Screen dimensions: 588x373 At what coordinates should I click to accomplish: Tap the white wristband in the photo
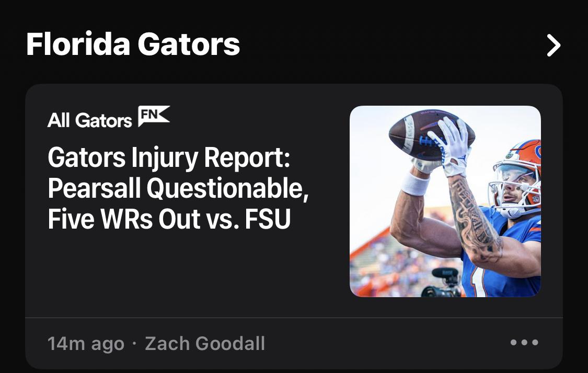(x=415, y=183)
